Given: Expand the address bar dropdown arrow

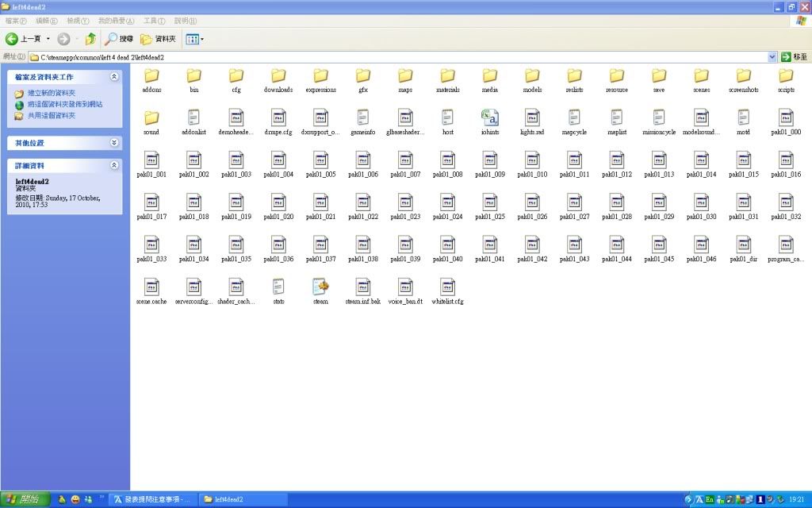Looking at the screenshot, I should click(x=772, y=57).
